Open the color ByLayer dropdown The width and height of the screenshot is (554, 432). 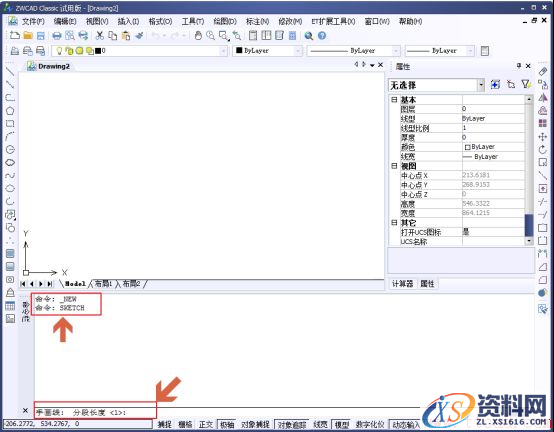click(298, 51)
